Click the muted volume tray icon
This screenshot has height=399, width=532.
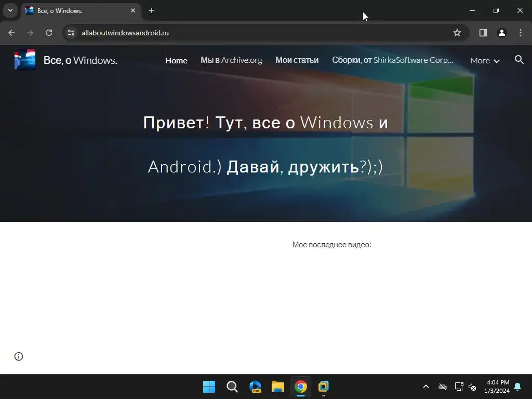tap(472, 387)
